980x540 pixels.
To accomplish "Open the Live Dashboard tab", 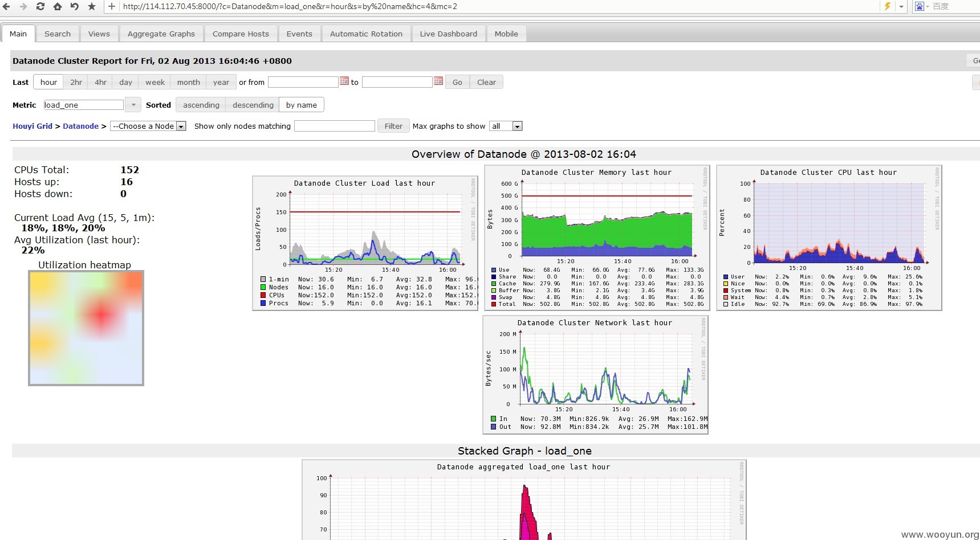I will coord(449,34).
